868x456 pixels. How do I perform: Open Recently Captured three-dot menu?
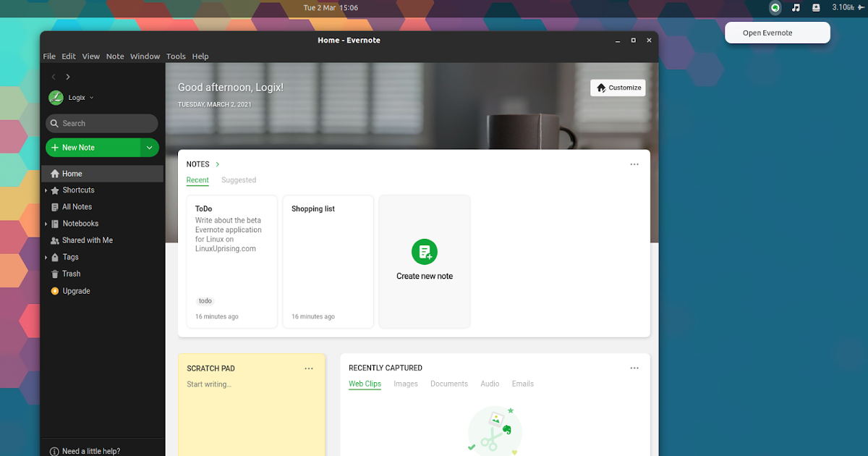pos(634,368)
